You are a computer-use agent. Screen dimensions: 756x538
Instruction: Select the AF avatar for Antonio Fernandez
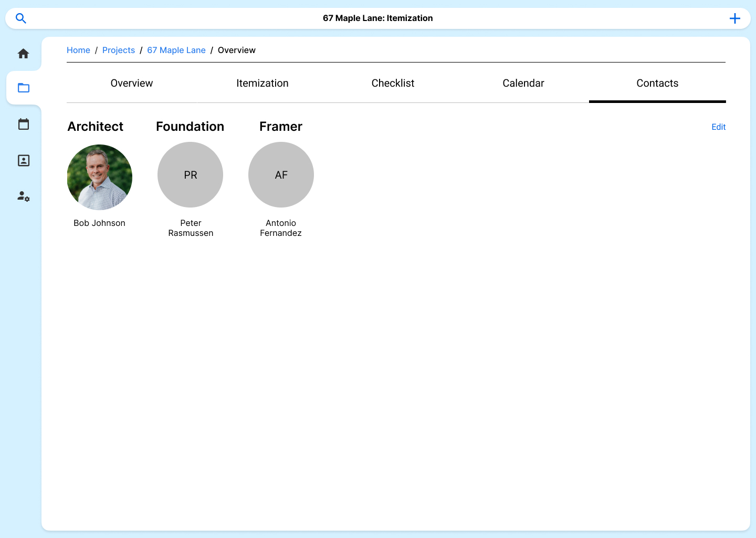point(281,175)
